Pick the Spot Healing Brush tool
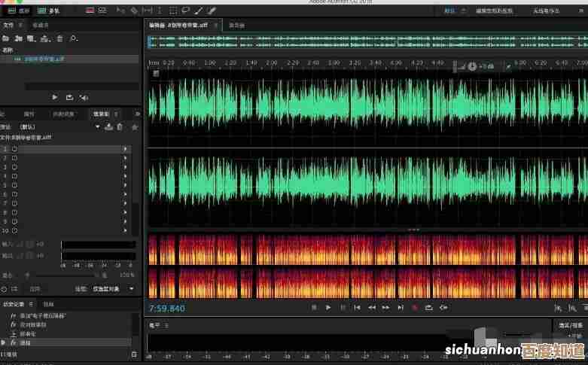588x365 pixels. pos(212,11)
